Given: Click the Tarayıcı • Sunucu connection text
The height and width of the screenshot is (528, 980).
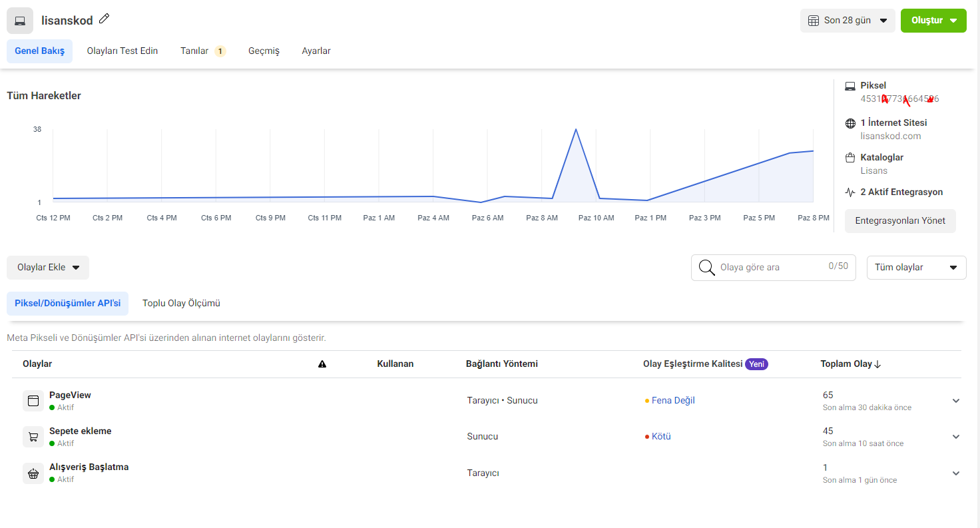Looking at the screenshot, I should [x=503, y=401].
